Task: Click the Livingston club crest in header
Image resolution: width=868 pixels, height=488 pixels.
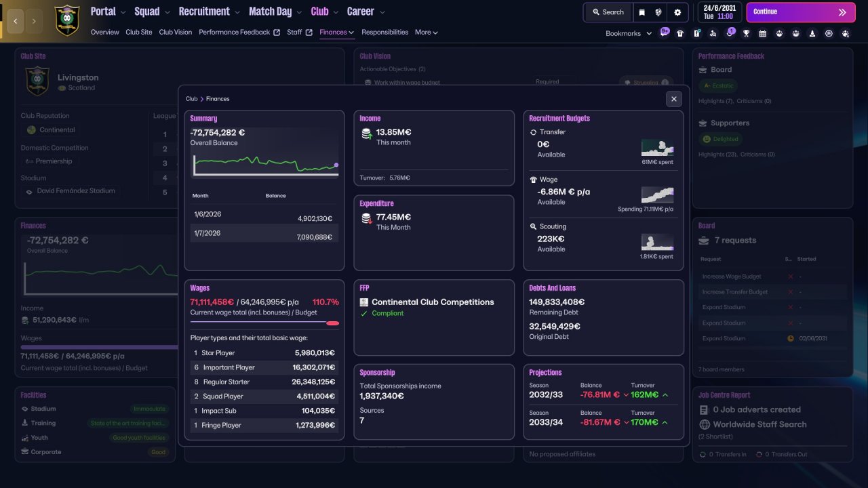Action: [x=66, y=20]
